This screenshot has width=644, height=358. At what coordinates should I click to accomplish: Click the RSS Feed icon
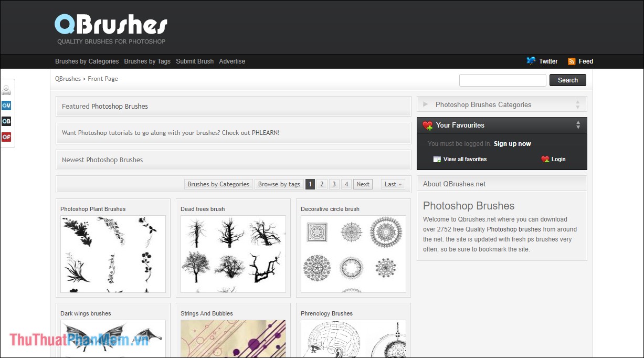click(x=571, y=61)
